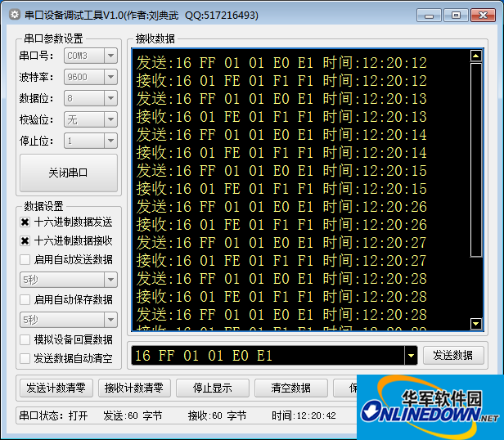Open the 串口号 COM3 dropdown
The height and width of the screenshot is (440, 504).
pyautogui.click(x=91, y=56)
